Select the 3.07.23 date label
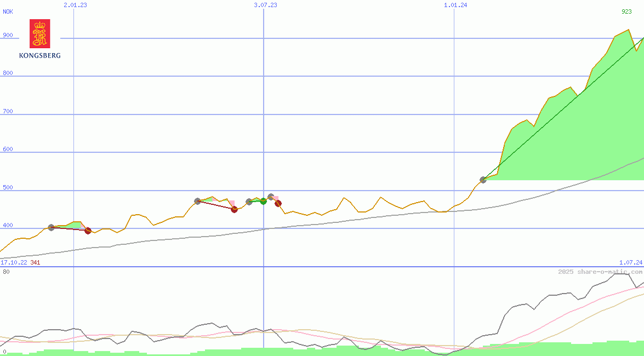The width and height of the screenshot is (644, 356). pyautogui.click(x=265, y=5)
